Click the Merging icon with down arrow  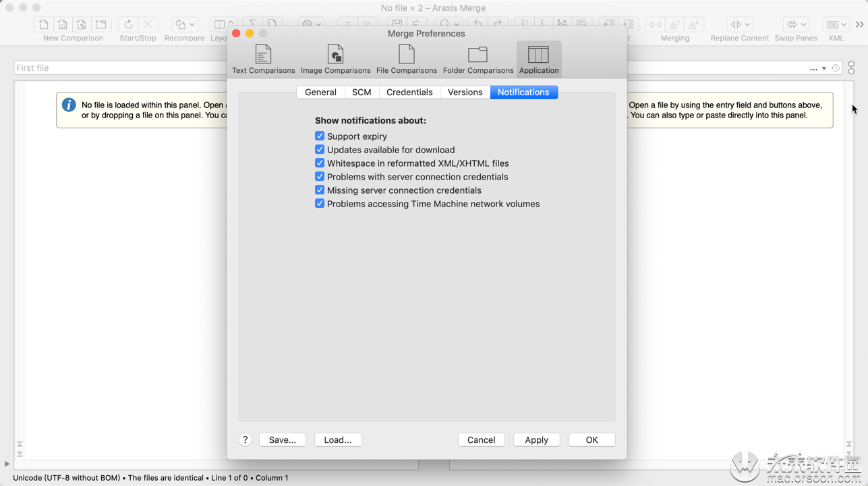coord(693,24)
